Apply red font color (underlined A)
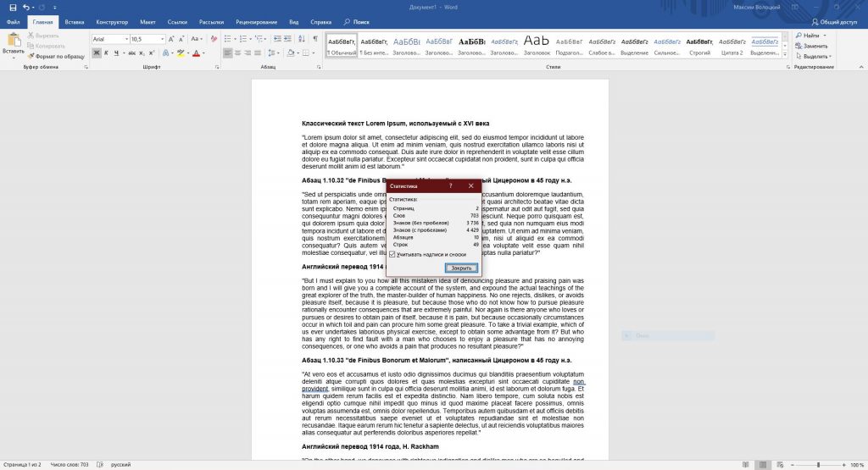The image size is (868, 470). coord(196,53)
